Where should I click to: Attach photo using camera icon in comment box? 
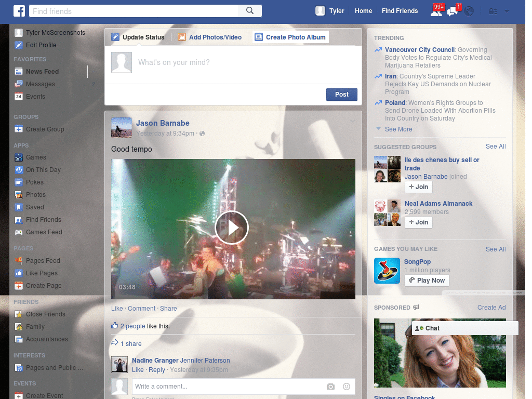[330, 387]
